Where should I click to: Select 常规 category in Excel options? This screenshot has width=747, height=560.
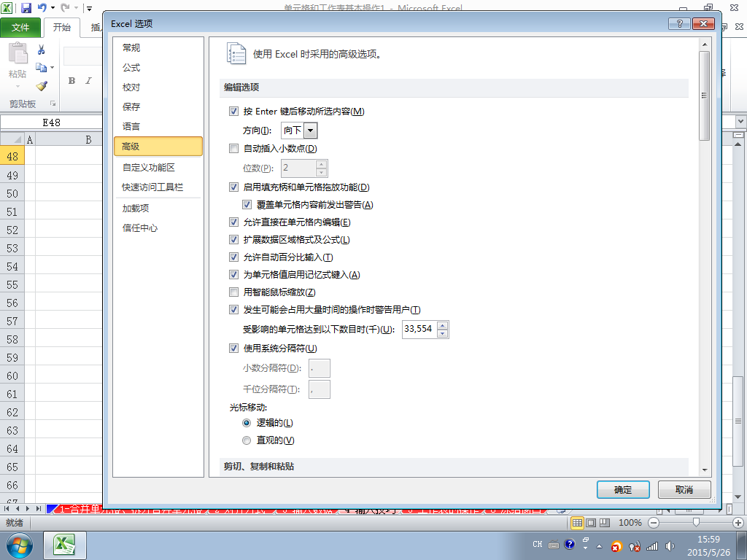coord(158,47)
